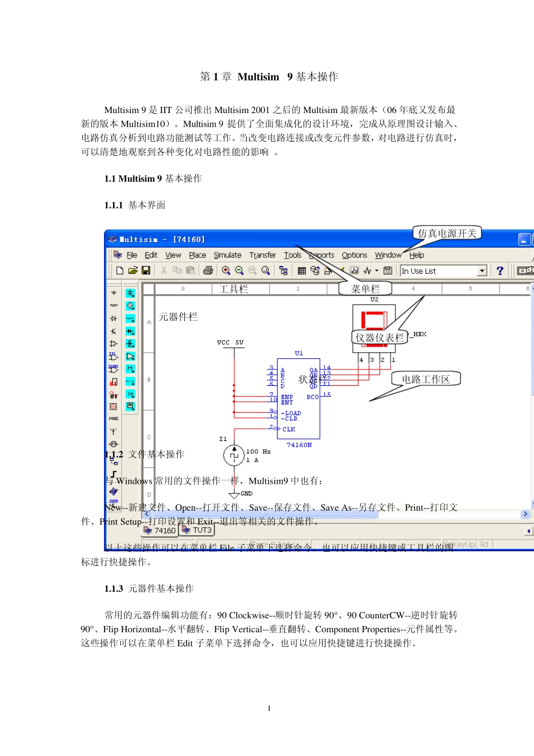Open the Analog op-amp component group
This screenshot has width=534, height=756.
pos(114,344)
